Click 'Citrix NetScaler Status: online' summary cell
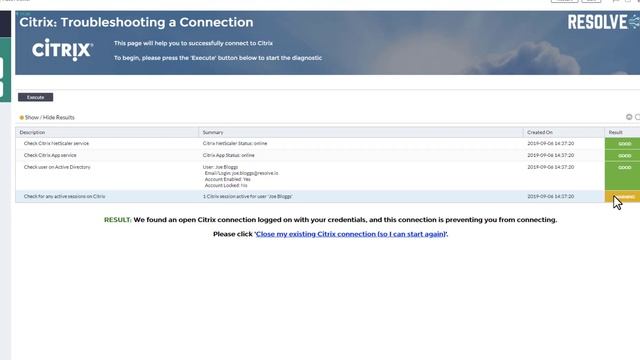Screen dimensions: 640x360 click(235, 143)
